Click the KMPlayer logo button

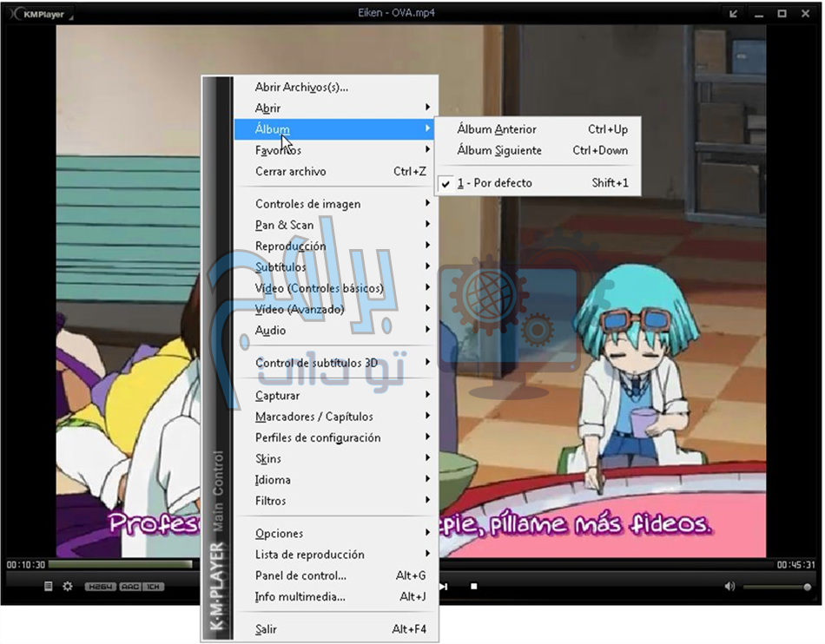click(39, 14)
